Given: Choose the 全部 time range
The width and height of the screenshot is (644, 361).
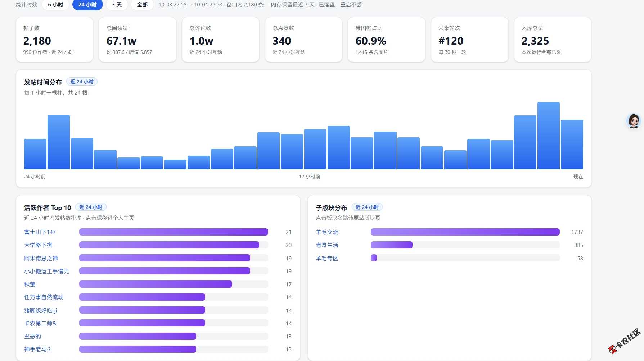Looking at the screenshot, I should (x=142, y=5).
